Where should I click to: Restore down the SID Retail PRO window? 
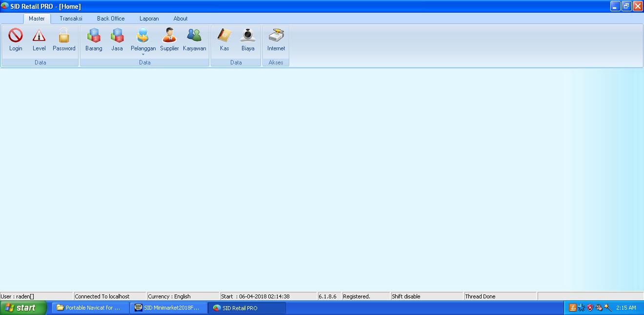(x=626, y=6)
